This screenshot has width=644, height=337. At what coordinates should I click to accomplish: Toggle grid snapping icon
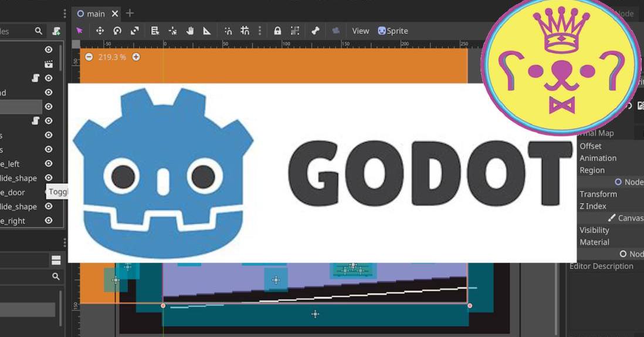click(x=245, y=31)
